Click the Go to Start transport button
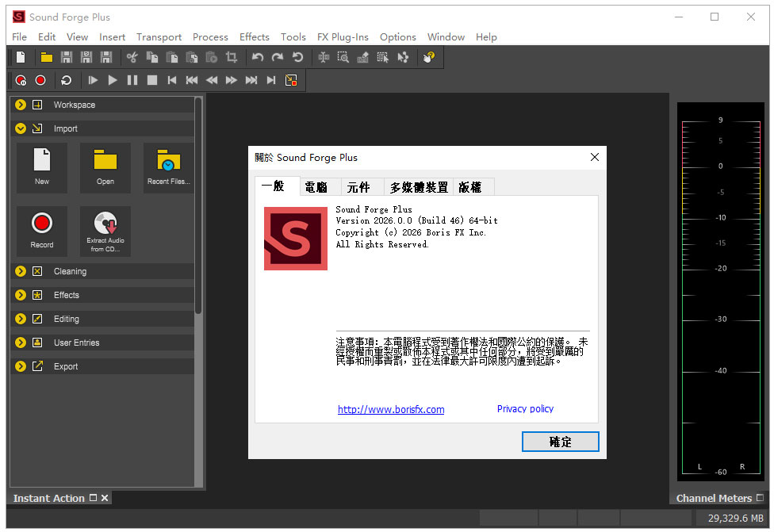Screen dimensions: 774x532 172,80
